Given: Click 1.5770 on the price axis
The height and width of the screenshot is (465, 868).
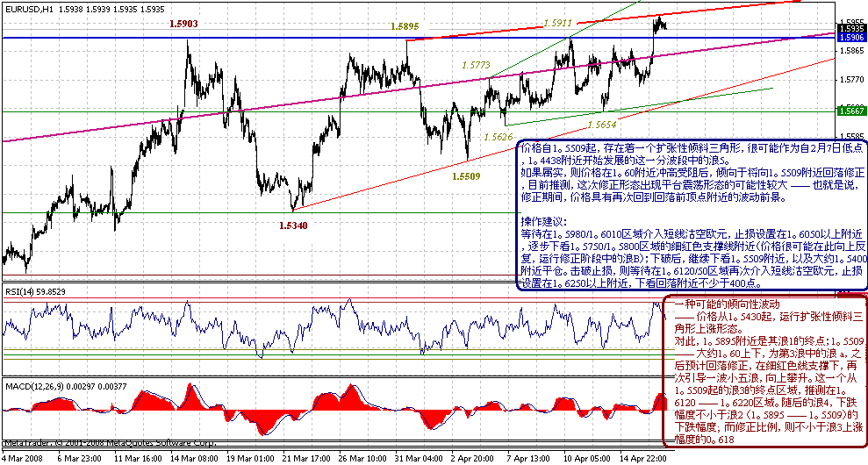Looking at the screenshot, I should pos(853,80).
